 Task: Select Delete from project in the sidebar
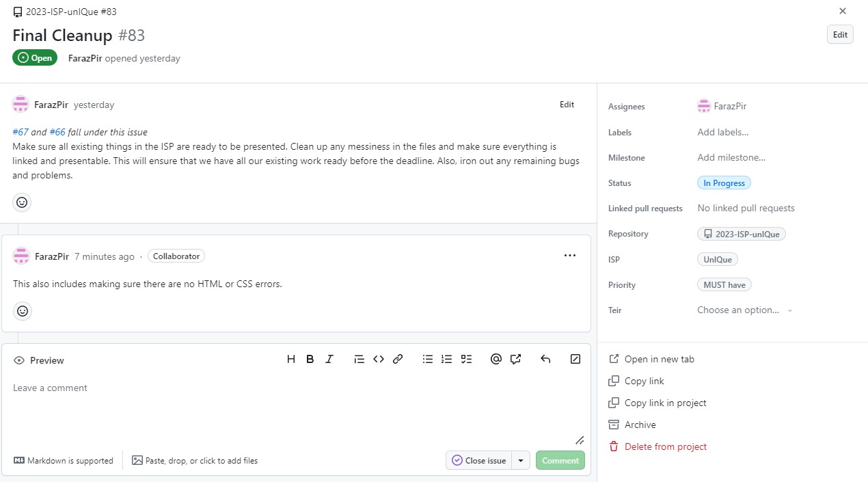point(664,446)
